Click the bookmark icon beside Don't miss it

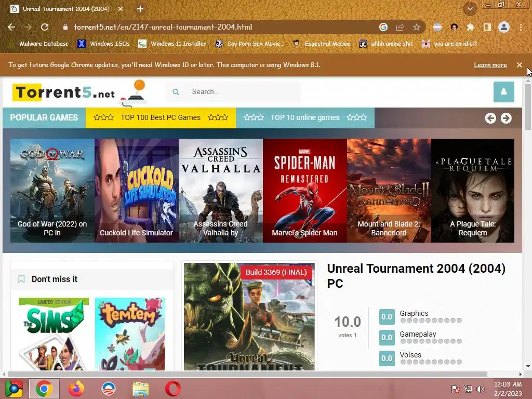21,279
